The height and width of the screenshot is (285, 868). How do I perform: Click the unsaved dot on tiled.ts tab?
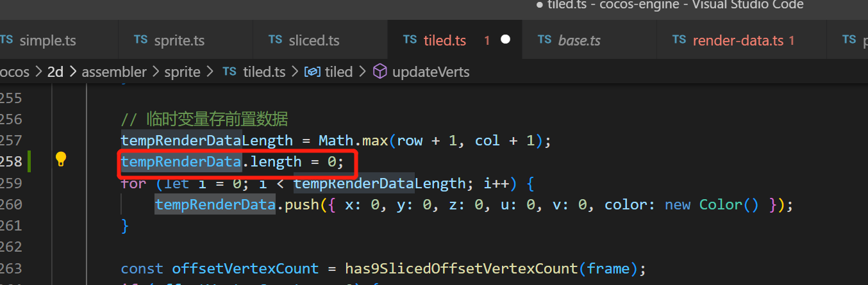pos(505,40)
